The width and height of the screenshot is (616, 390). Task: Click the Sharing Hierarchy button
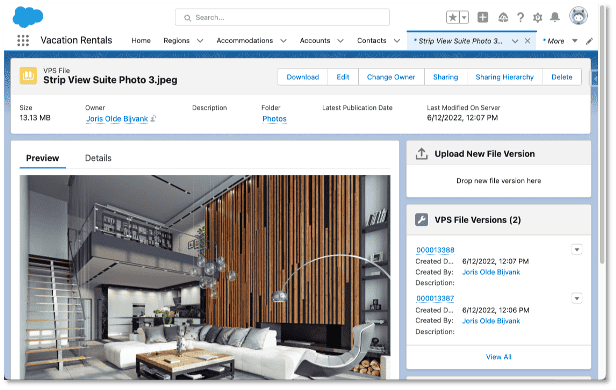pos(504,77)
